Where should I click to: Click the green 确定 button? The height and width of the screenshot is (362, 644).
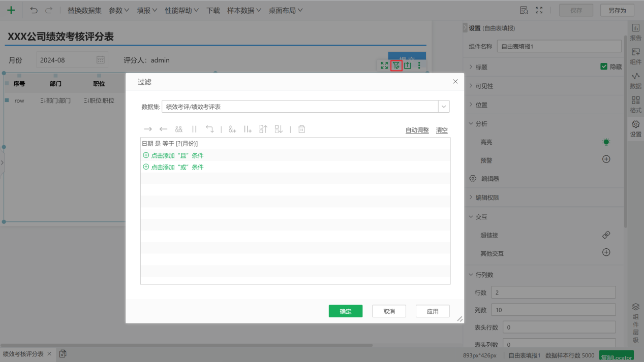346,311
